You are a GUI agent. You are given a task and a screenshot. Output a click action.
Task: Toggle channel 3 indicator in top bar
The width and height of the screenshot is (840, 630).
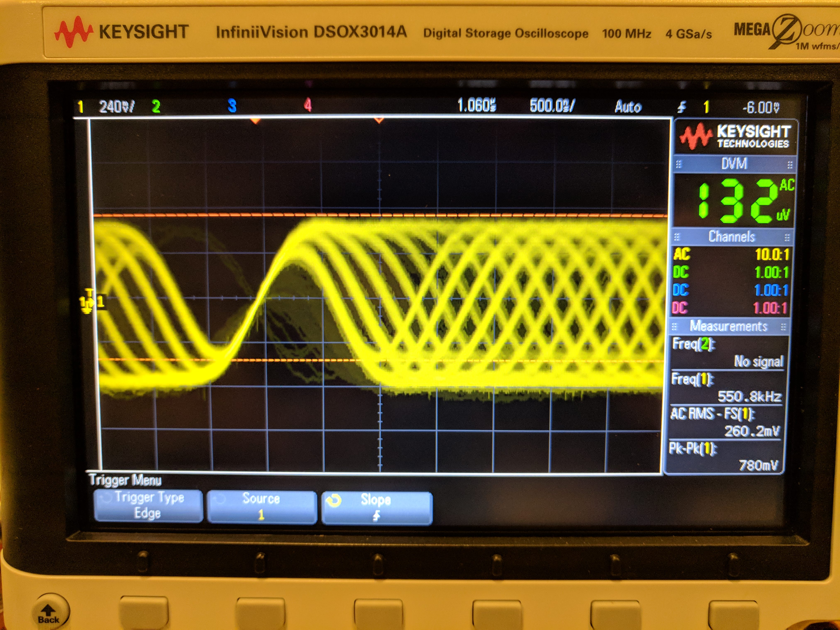point(232,106)
